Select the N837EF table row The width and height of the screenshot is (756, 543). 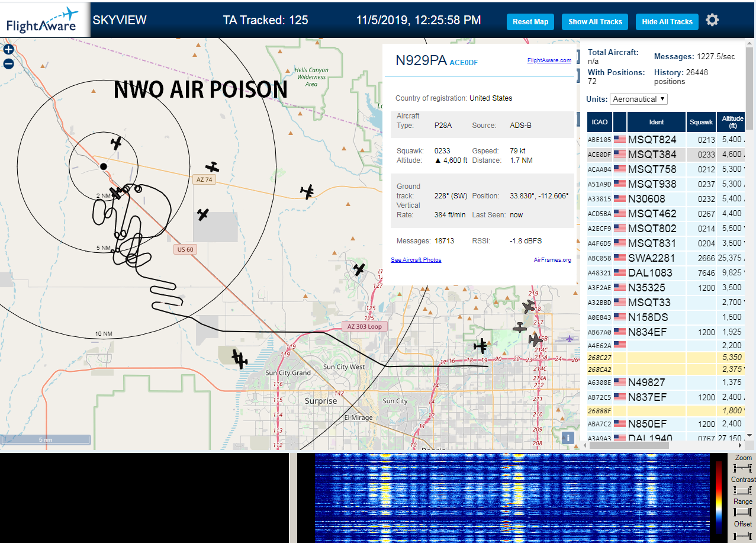coord(666,397)
